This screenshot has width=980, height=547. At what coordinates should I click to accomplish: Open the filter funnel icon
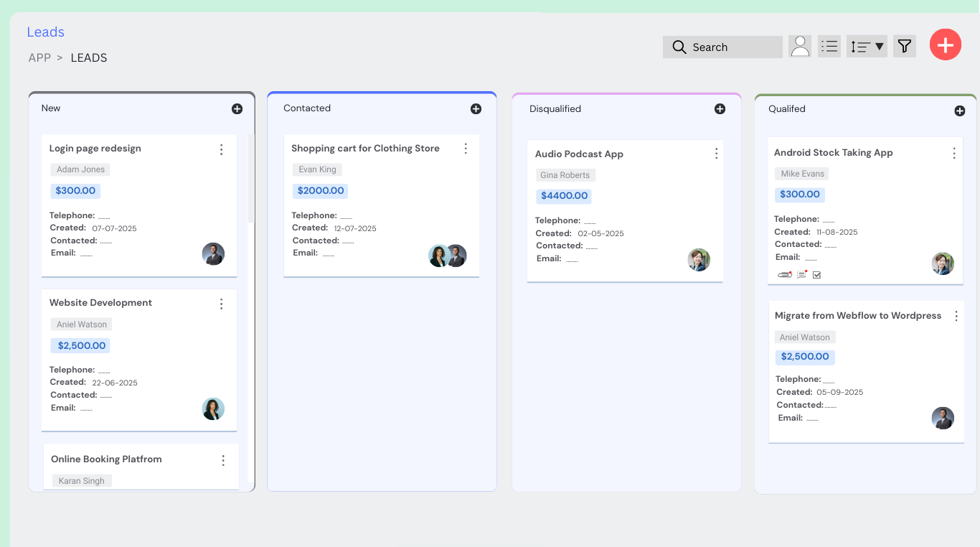click(904, 47)
